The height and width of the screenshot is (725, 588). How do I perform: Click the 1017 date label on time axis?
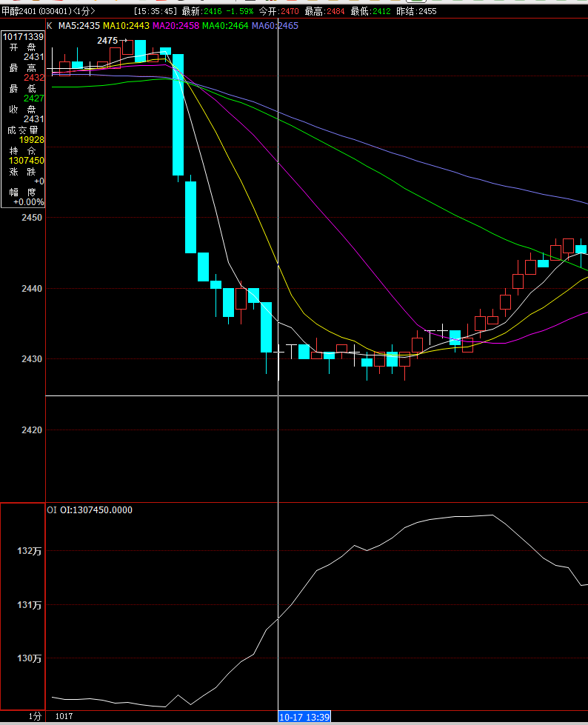[x=64, y=716]
